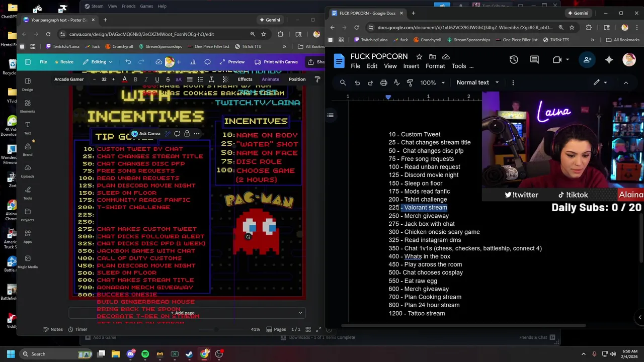Toggle bold in Canva text toolbar
Screen dimensions: 644x362
coord(135,79)
